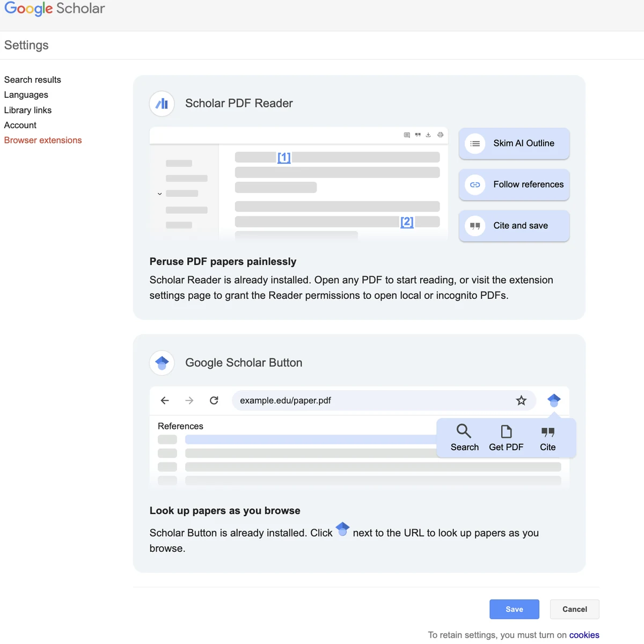Click the Scholar button next to URL bar
The height and width of the screenshot is (644, 644).
(554, 400)
